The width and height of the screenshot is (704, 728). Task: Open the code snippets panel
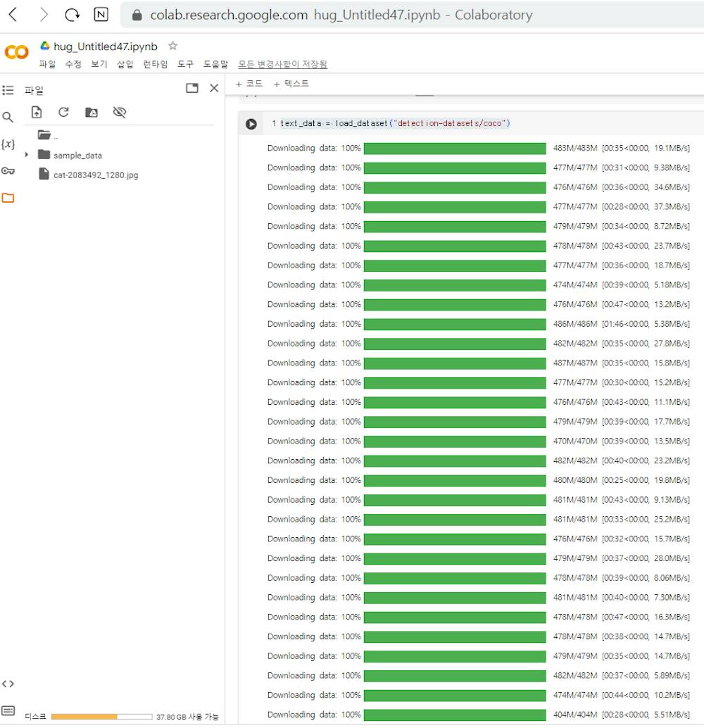pos(8,683)
